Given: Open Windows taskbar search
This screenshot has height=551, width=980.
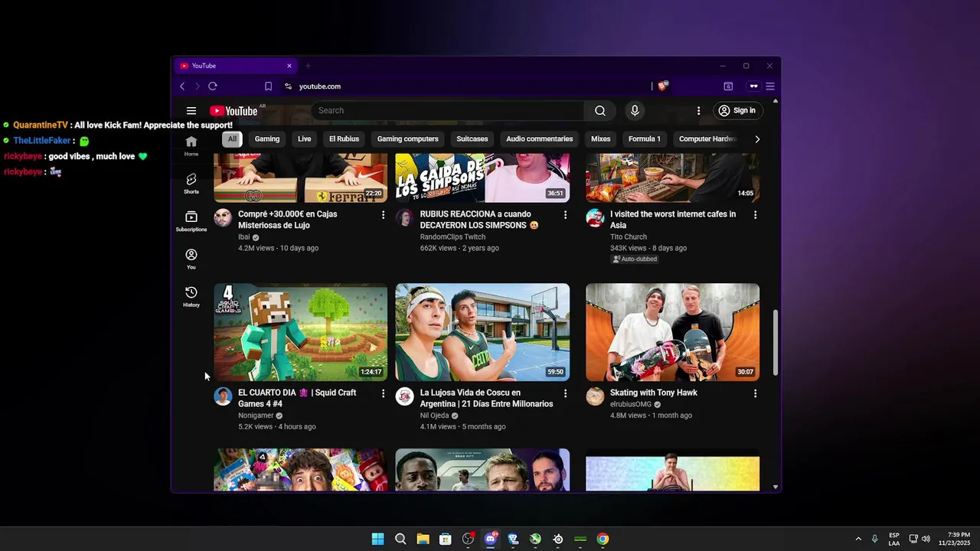Looking at the screenshot, I should click(400, 539).
